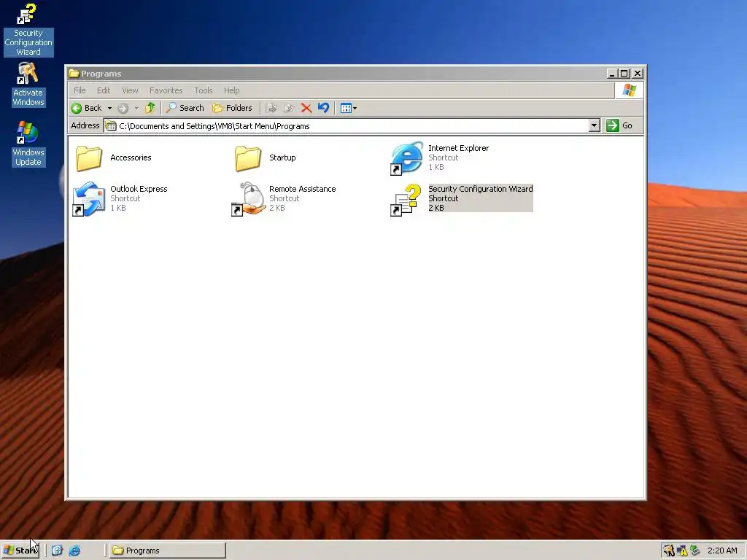Open Back history dropdown arrow

click(x=109, y=108)
